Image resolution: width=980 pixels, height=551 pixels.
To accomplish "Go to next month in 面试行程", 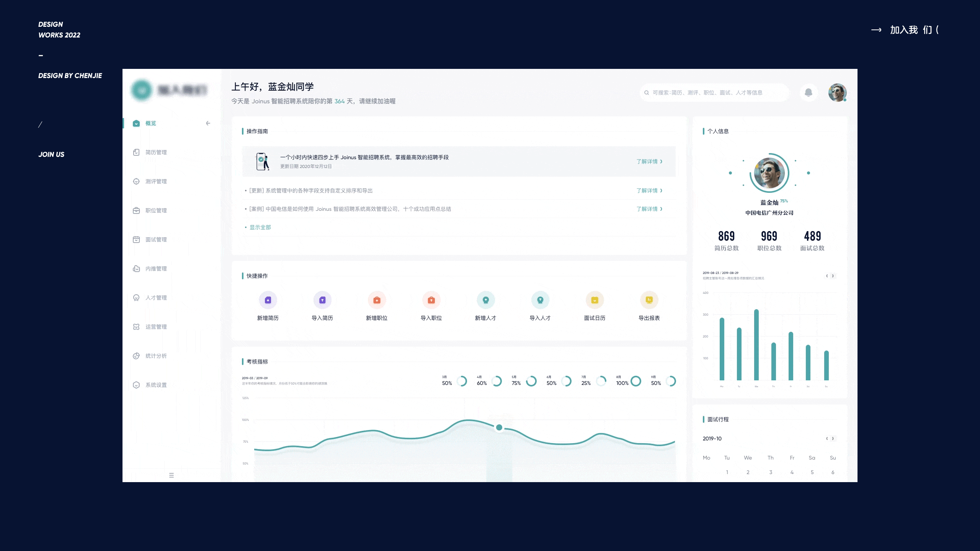I will (833, 439).
